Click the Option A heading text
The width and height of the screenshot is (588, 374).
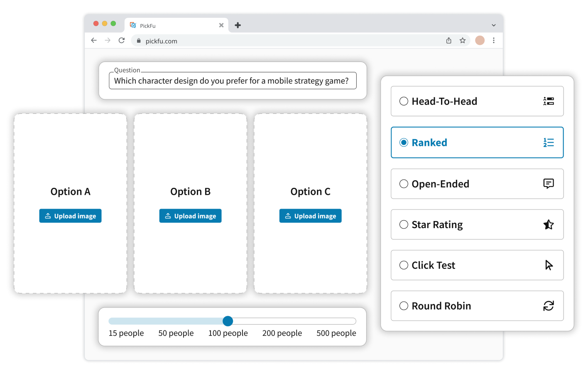click(x=70, y=192)
